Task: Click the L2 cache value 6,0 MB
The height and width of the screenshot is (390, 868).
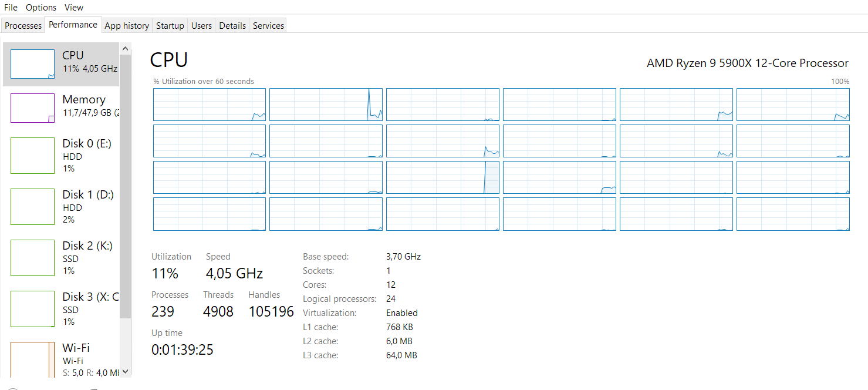Action: pyautogui.click(x=400, y=341)
